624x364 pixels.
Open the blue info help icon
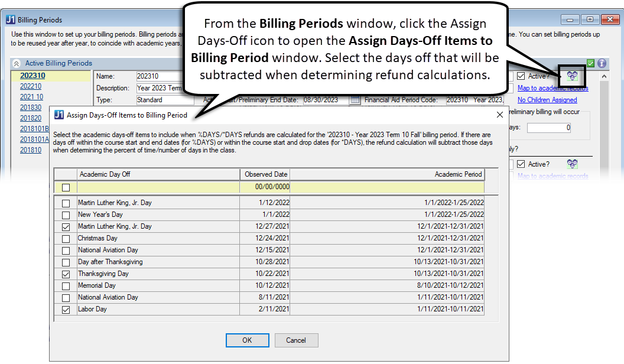602,63
